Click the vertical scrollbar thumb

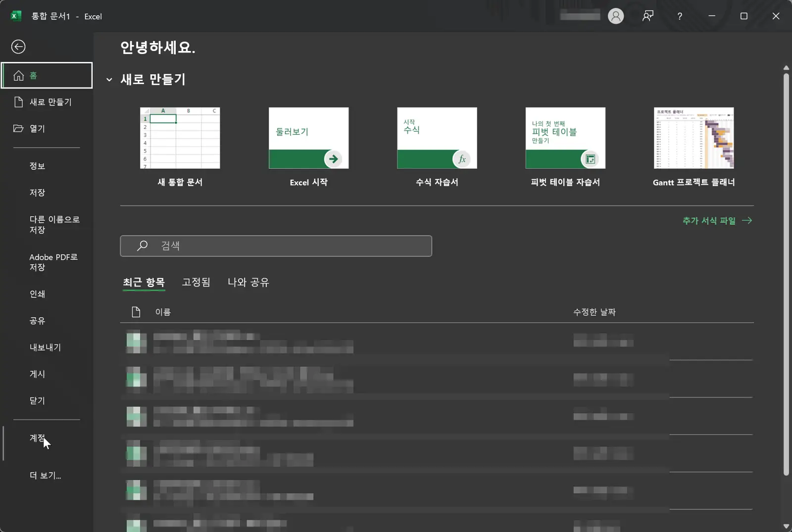[786, 275]
